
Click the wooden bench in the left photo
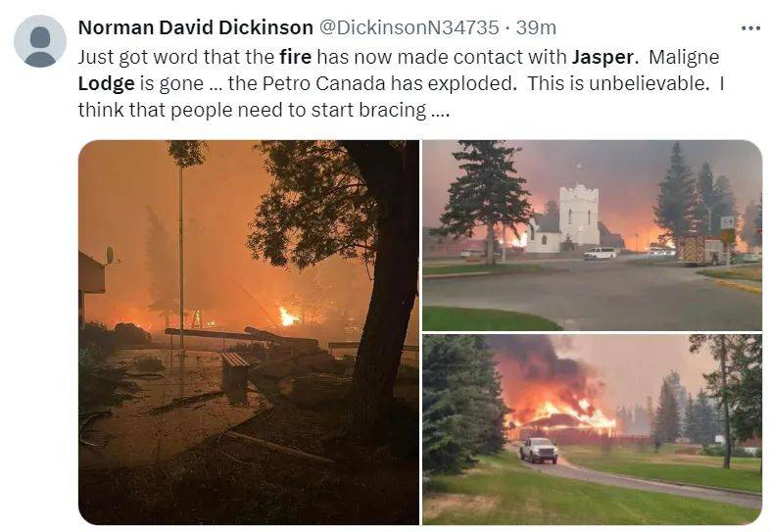tap(234, 370)
